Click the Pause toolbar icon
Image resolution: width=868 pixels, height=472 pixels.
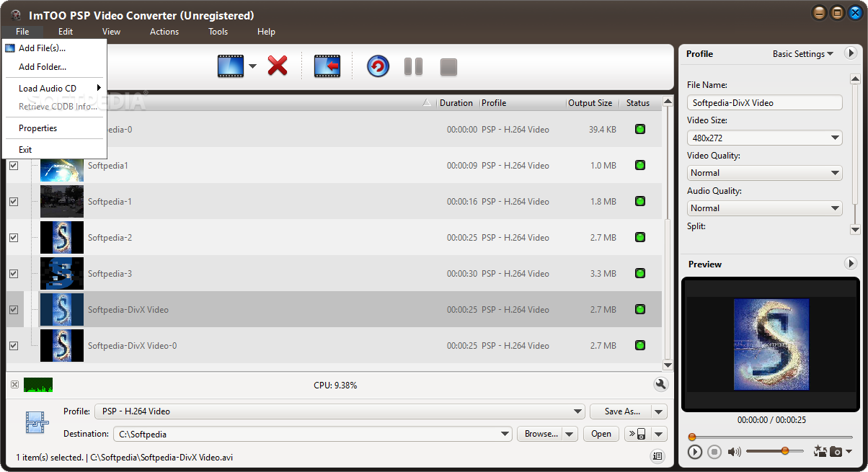click(x=413, y=67)
